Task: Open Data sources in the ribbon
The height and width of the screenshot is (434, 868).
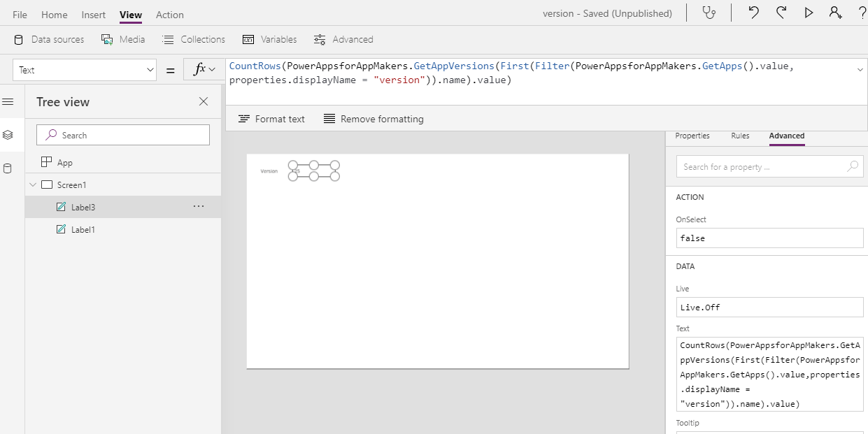Action: pos(49,39)
